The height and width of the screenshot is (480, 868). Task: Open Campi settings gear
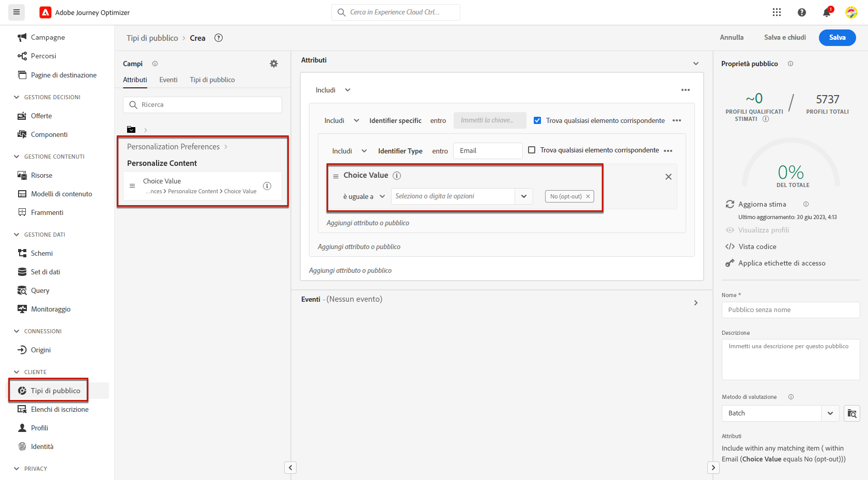274,64
